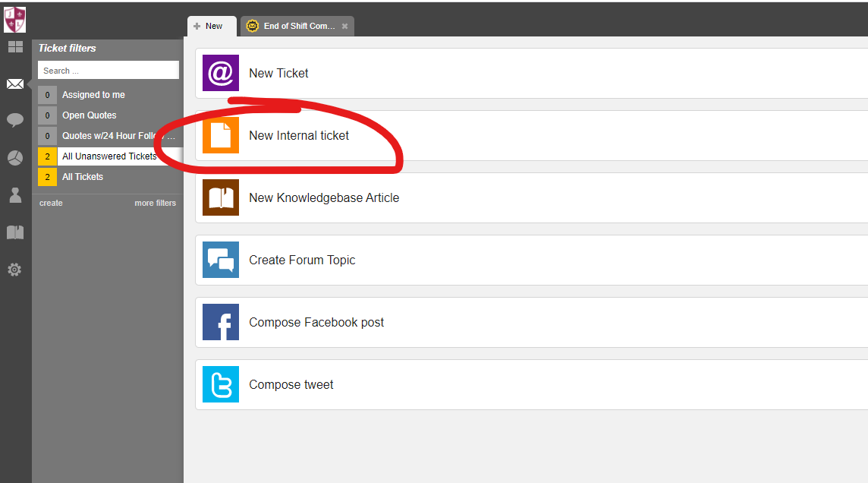
Task: Switch to the New tab
Action: (212, 26)
